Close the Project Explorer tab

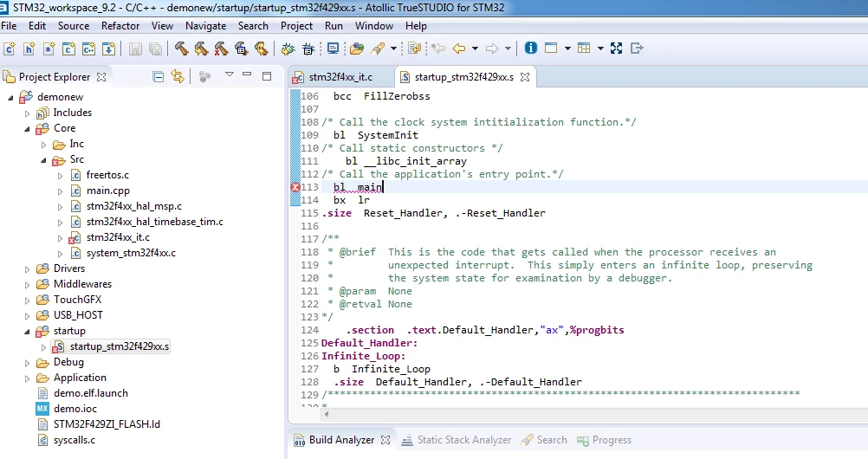(x=101, y=77)
